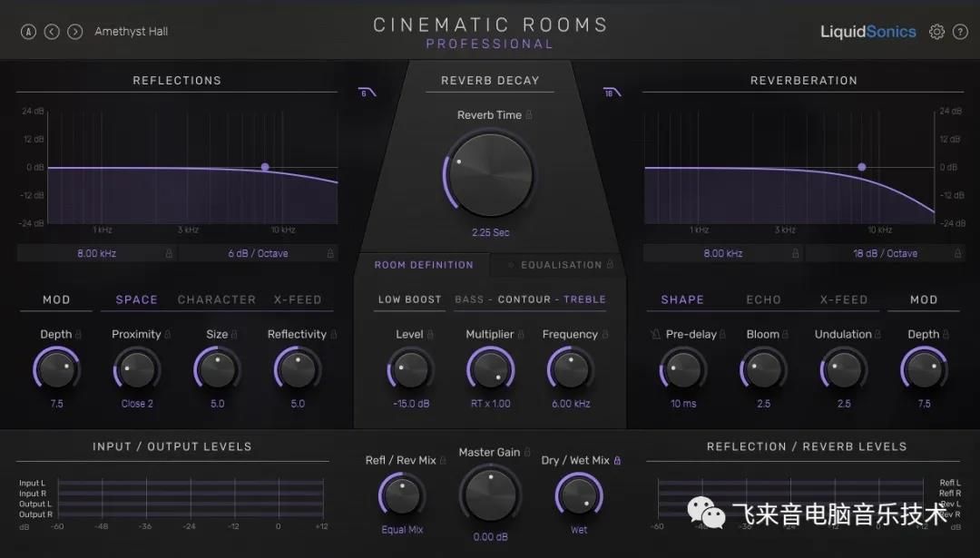The image size is (980, 558).
Task: Click the Reflections Mod Depth lock icon
Action: pos(78,334)
